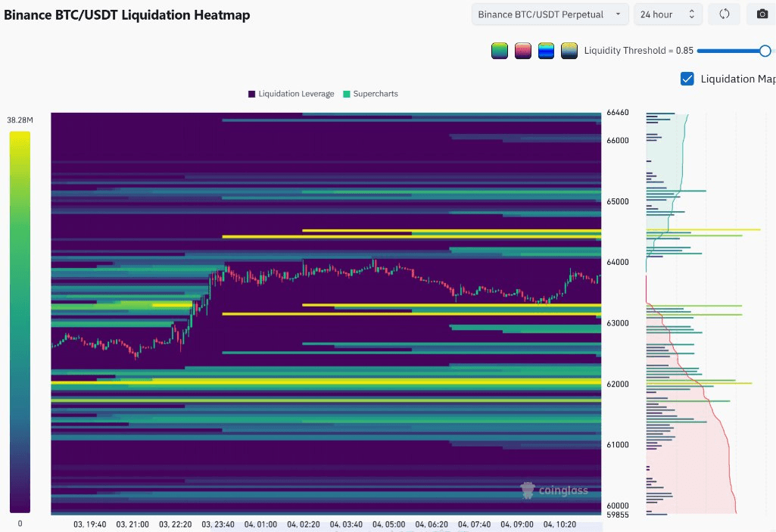Select the yellow-navy color scheme swatch
This screenshot has width=776, height=532.
point(569,51)
